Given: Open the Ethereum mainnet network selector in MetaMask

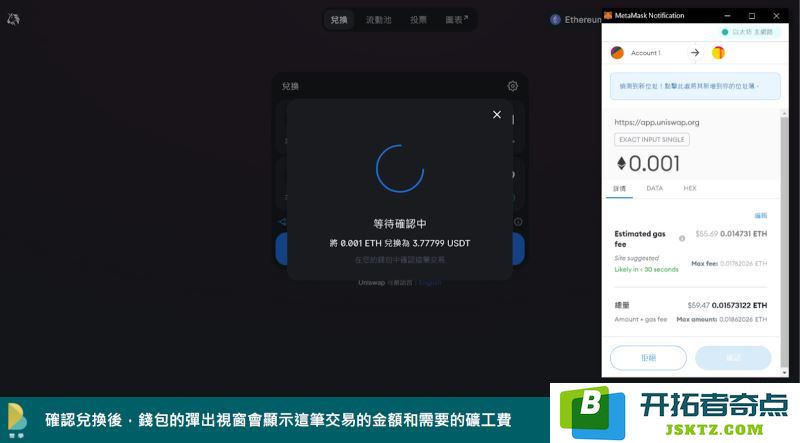Looking at the screenshot, I should (x=748, y=32).
